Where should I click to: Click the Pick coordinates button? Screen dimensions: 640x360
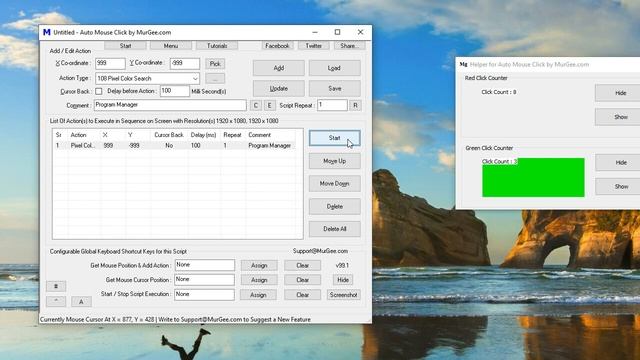point(215,64)
